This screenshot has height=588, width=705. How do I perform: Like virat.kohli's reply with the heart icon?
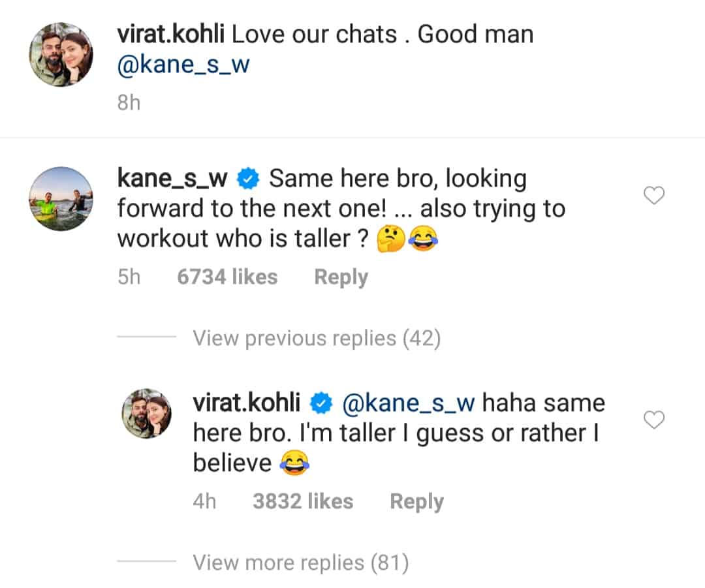coord(653,420)
